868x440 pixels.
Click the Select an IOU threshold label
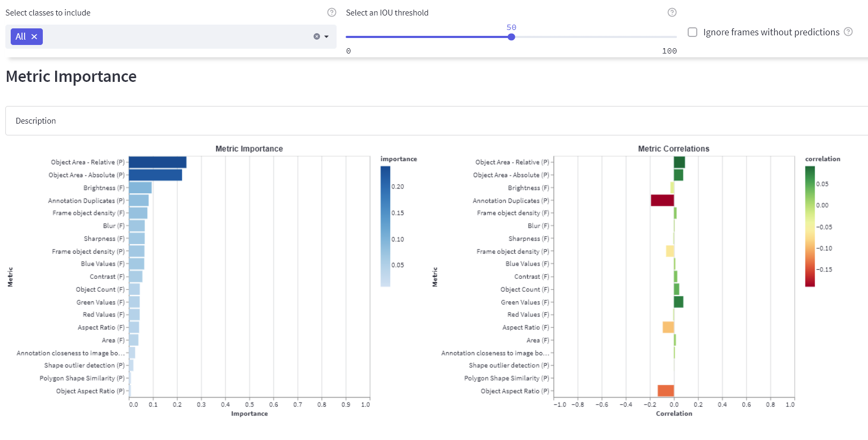pos(387,13)
